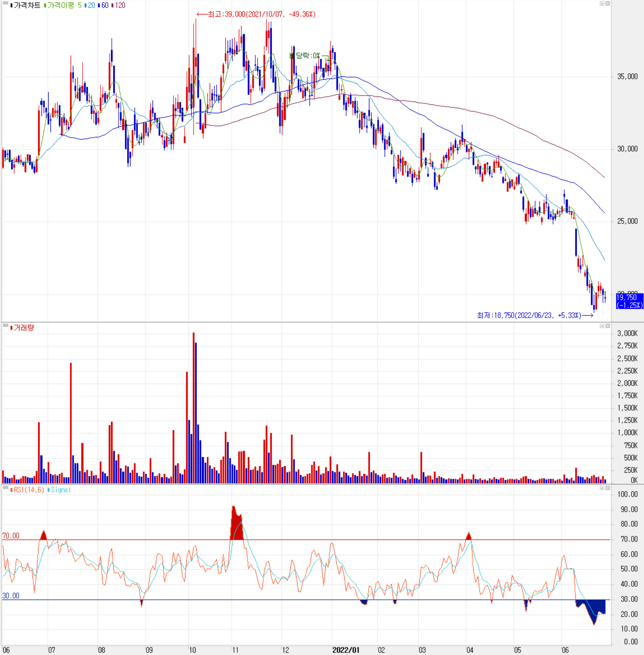Click the 35,000 price axis label
The width and height of the screenshot is (644, 655).
pos(628,77)
